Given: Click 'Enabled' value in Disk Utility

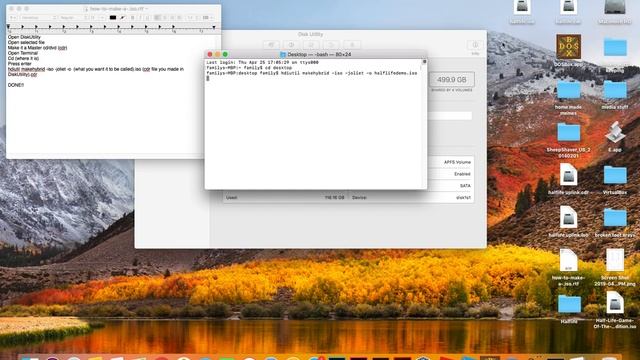Looking at the screenshot, I should tap(462, 174).
